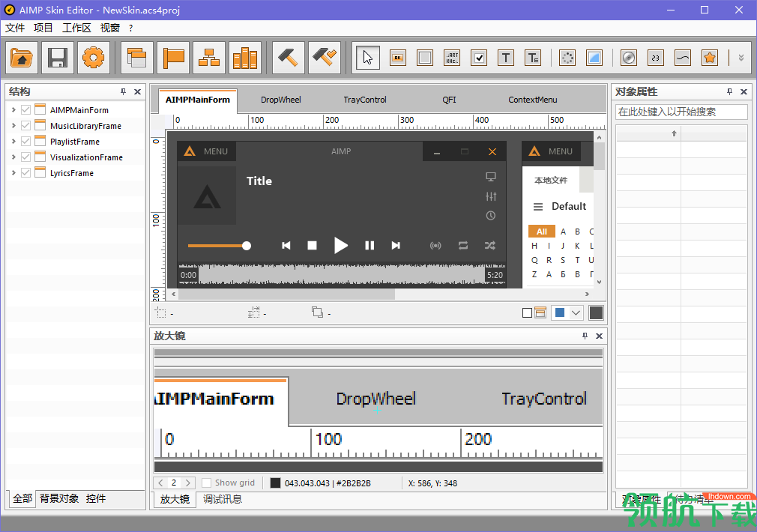This screenshot has width=757, height=532.
Task: Open the 调试讯息 tab
Action: tap(223, 499)
